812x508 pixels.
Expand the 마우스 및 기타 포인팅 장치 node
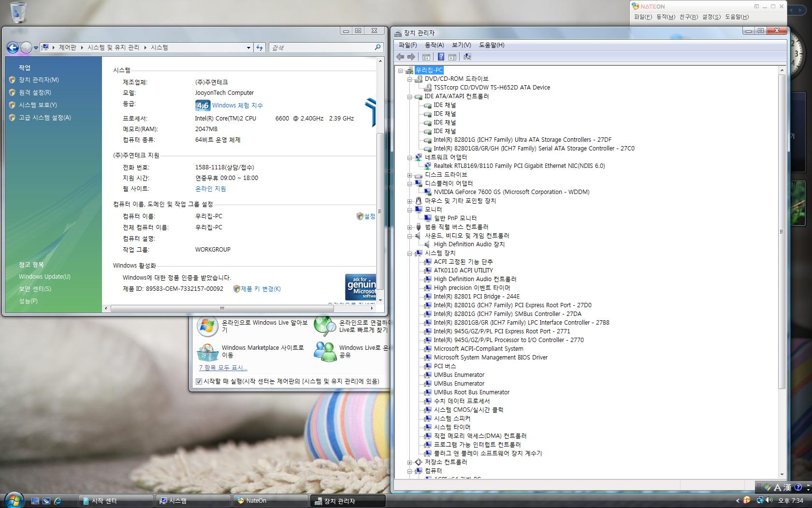click(409, 201)
